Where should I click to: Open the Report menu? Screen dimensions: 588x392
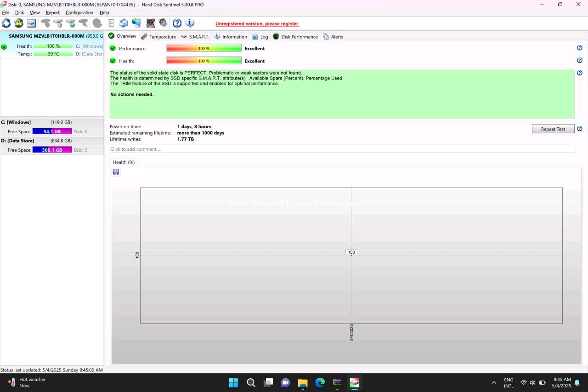coord(53,12)
